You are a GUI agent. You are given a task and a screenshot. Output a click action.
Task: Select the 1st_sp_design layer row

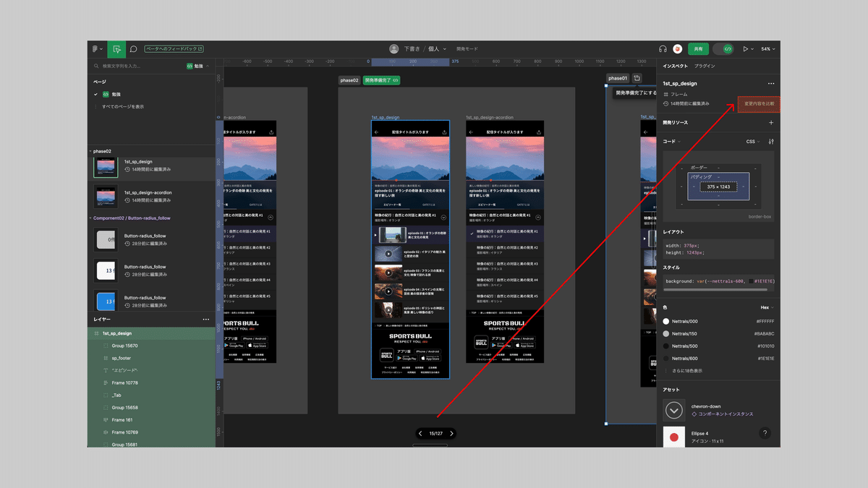pos(151,333)
